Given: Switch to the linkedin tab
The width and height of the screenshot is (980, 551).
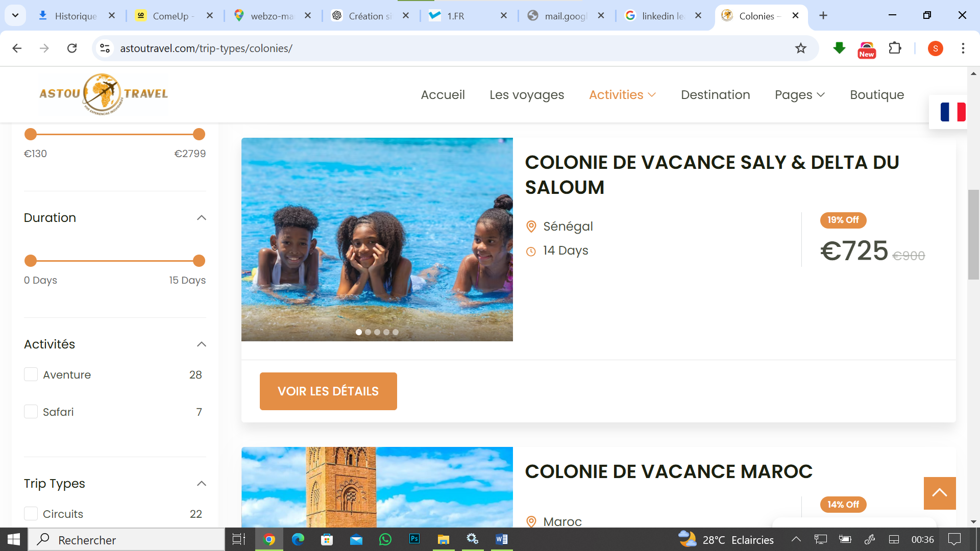Looking at the screenshot, I should point(663,16).
